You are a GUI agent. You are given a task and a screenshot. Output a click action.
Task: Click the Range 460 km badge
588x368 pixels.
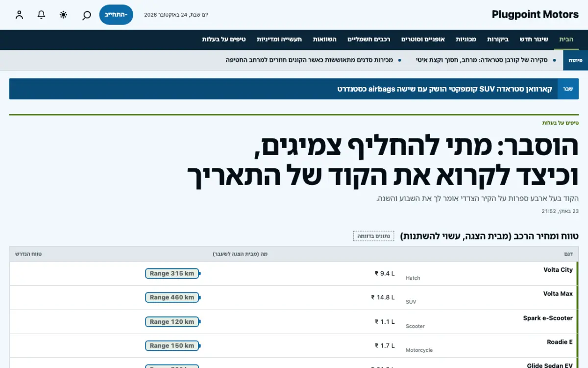pyautogui.click(x=172, y=297)
